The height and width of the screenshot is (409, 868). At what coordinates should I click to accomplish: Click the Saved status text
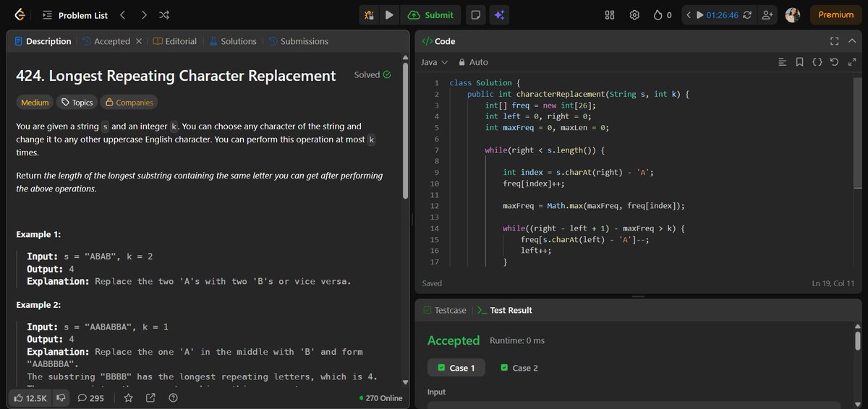pos(432,283)
